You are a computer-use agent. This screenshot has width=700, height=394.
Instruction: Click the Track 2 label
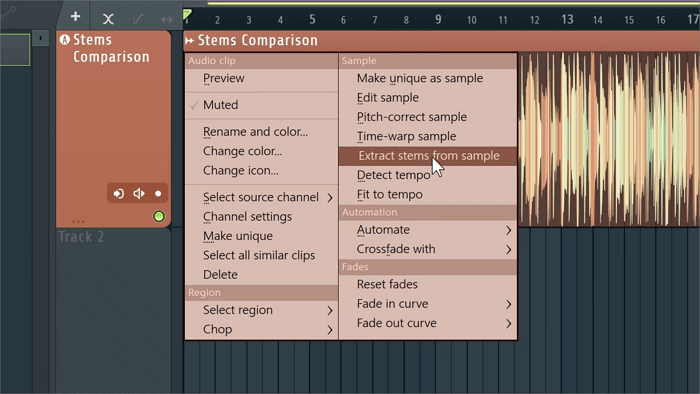(81, 236)
